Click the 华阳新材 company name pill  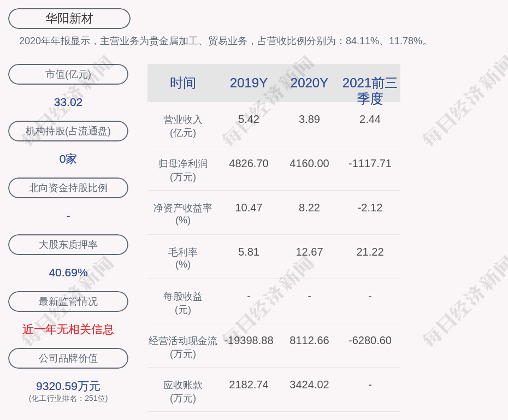(x=69, y=19)
